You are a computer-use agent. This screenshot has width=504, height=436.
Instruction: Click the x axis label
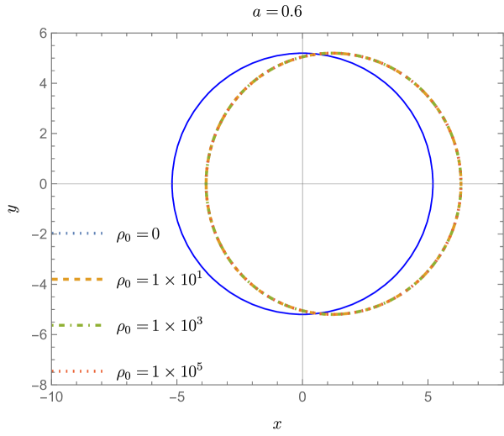(277, 424)
